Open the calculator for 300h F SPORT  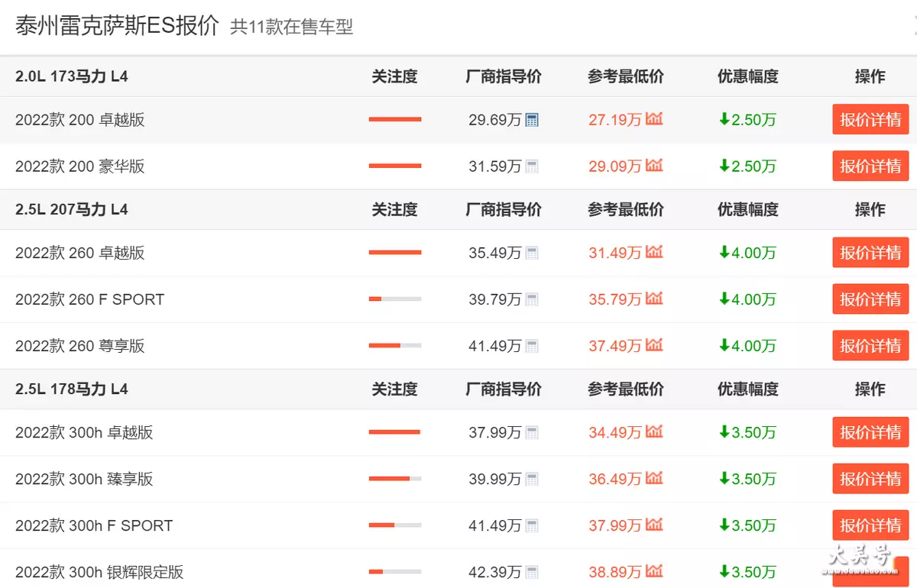pyautogui.click(x=532, y=525)
